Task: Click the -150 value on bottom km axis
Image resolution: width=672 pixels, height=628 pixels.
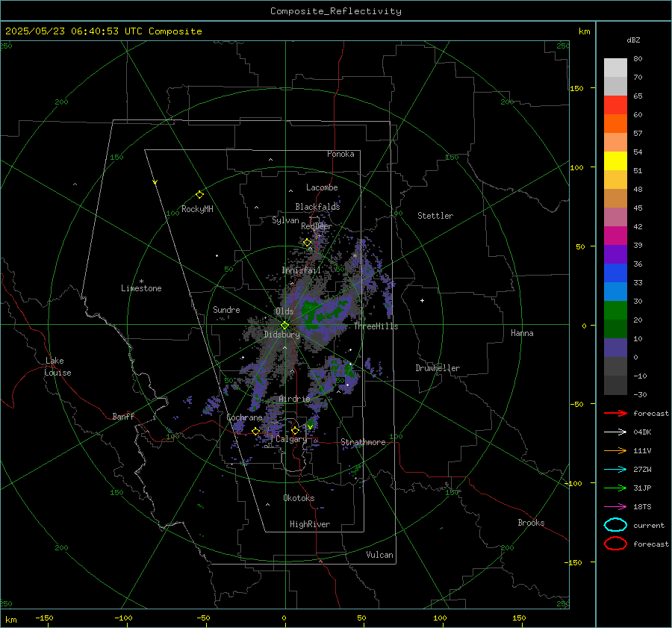Action: click(x=44, y=618)
